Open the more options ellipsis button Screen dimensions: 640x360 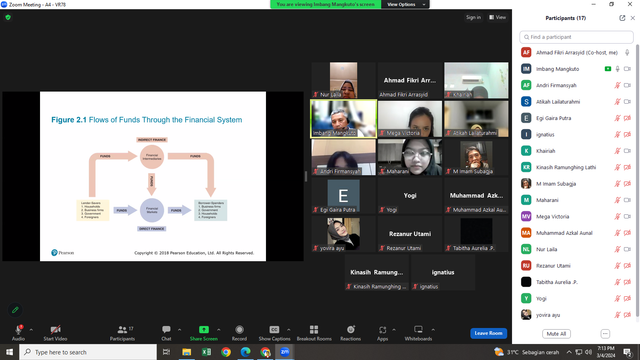[x=605, y=333]
